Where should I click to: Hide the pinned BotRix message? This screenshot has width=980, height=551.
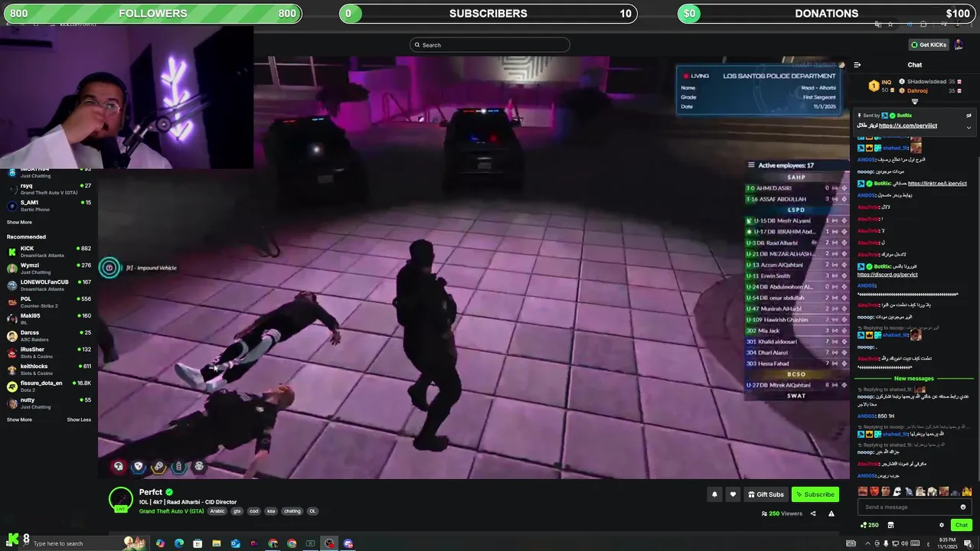(969, 116)
